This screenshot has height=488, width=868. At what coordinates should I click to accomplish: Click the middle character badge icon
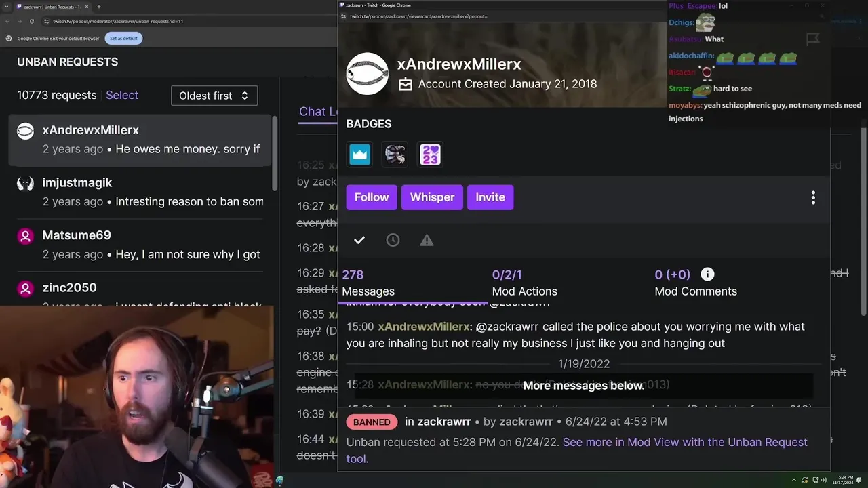395,155
